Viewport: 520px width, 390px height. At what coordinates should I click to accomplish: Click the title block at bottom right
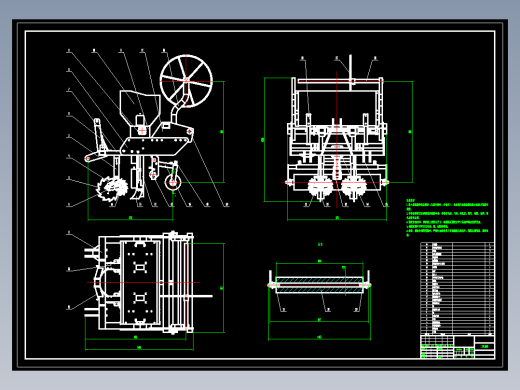tap(457, 347)
